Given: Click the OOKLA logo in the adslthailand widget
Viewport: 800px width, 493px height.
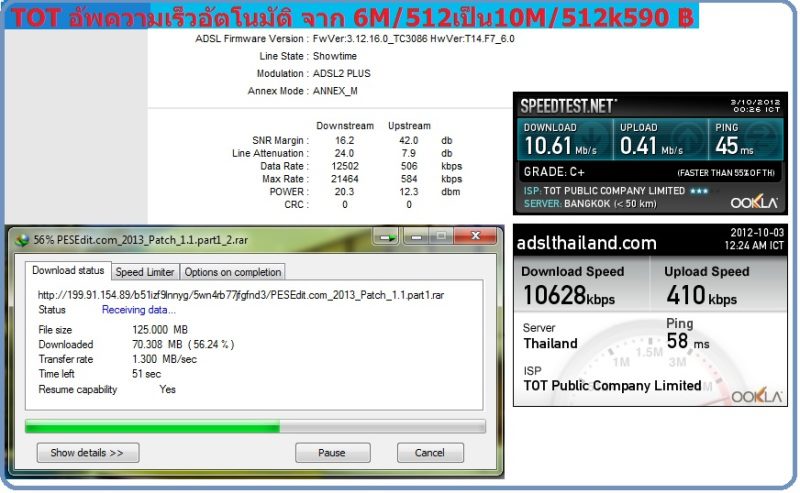Looking at the screenshot, I should pyautogui.click(x=756, y=397).
